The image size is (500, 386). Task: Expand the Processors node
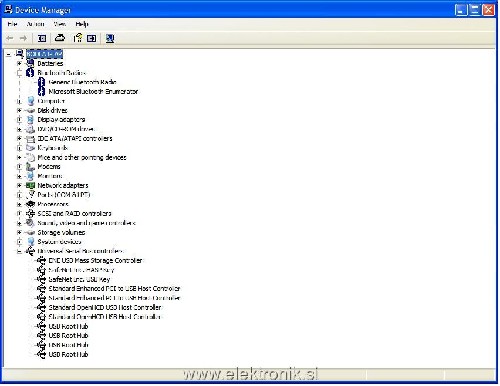click(x=19, y=204)
